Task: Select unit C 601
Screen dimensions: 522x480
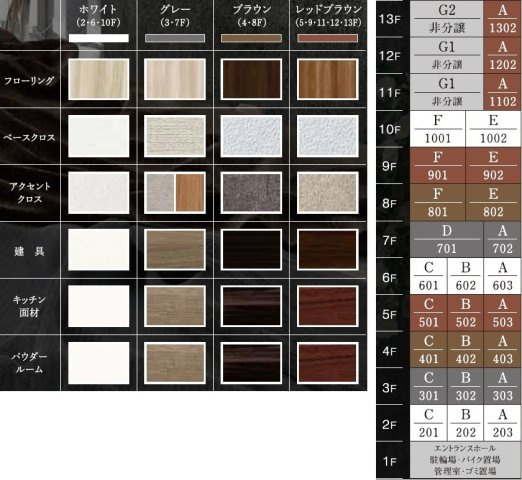Action: click(428, 276)
